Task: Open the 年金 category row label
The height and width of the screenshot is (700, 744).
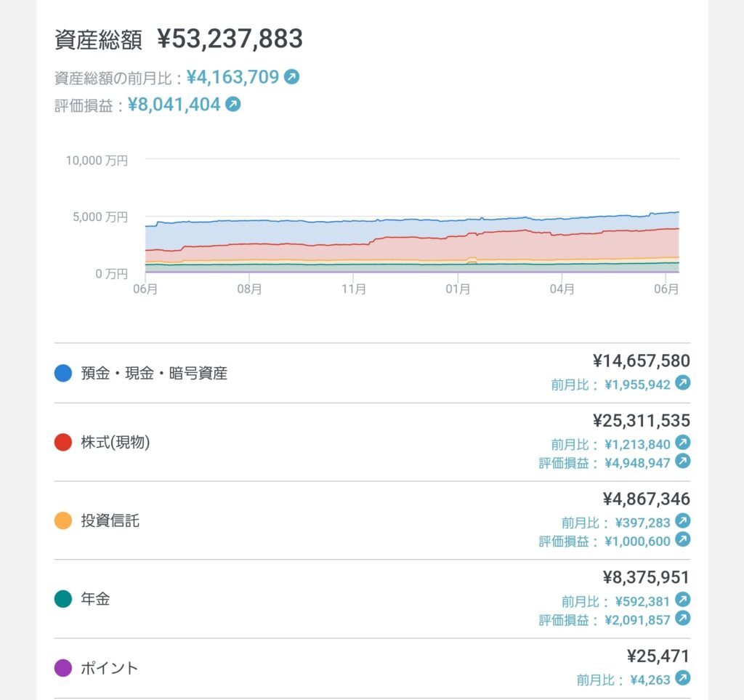Action: tap(95, 600)
